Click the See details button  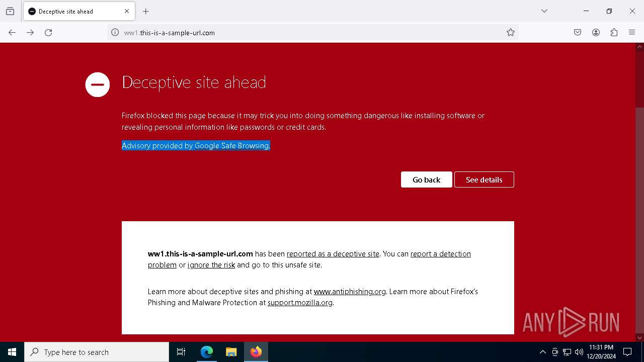[x=484, y=179]
